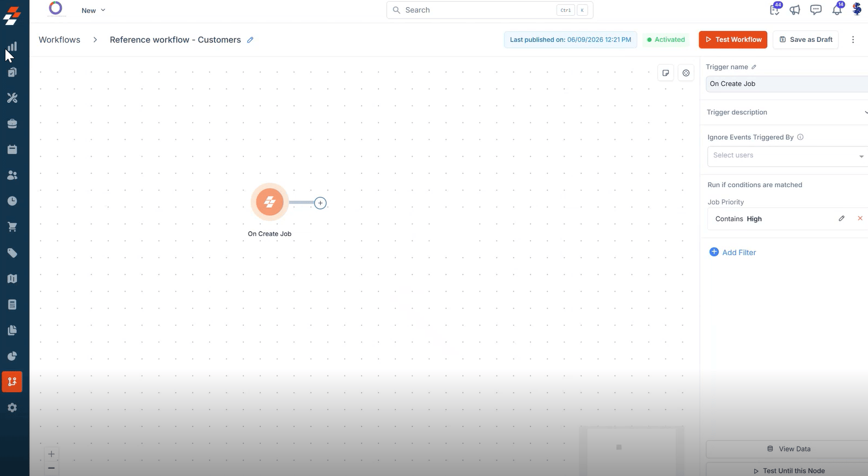This screenshot has width=868, height=476.
Task: Click the canvas minimap preview
Action: click(631, 450)
